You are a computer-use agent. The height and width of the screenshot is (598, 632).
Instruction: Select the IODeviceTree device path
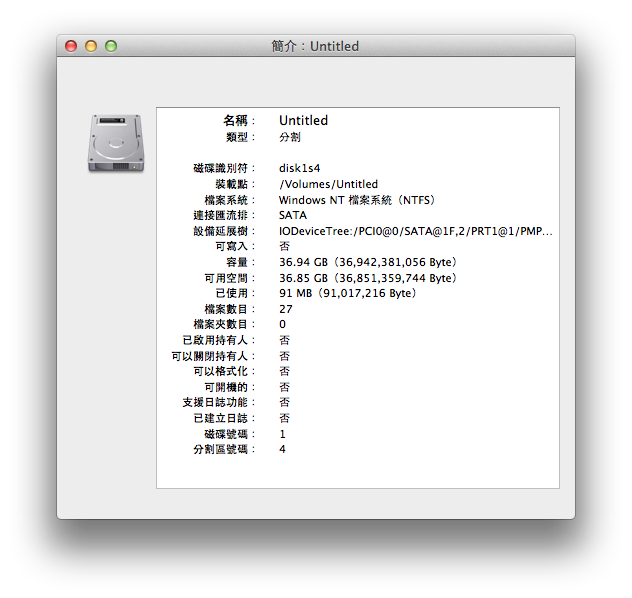pyautogui.click(x=416, y=231)
